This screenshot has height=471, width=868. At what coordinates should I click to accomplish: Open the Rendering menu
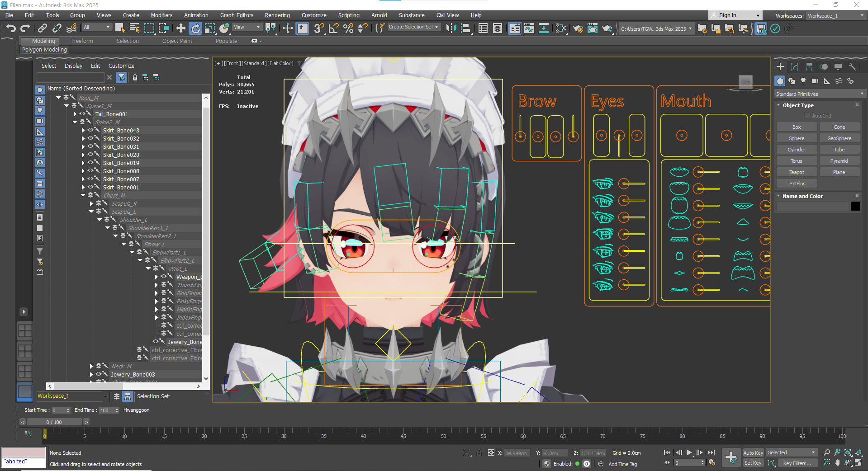tap(277, 15)
